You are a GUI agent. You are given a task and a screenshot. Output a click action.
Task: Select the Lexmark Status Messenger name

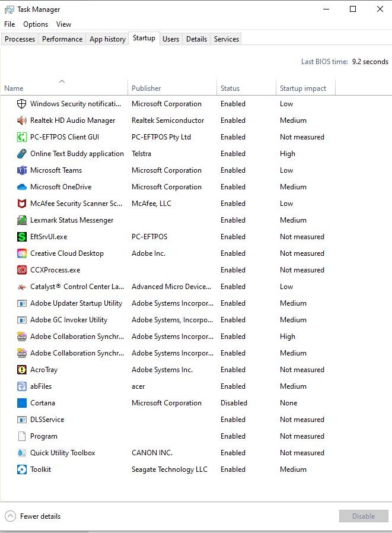pyautogui.click(x=72, y=220)
